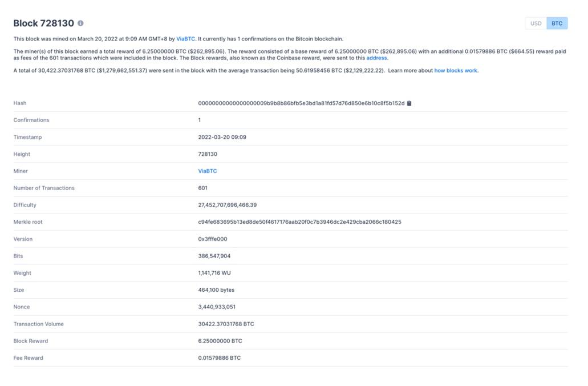
Task: Click the Nonce value 3,440,933,051
Action: (217, 307)
